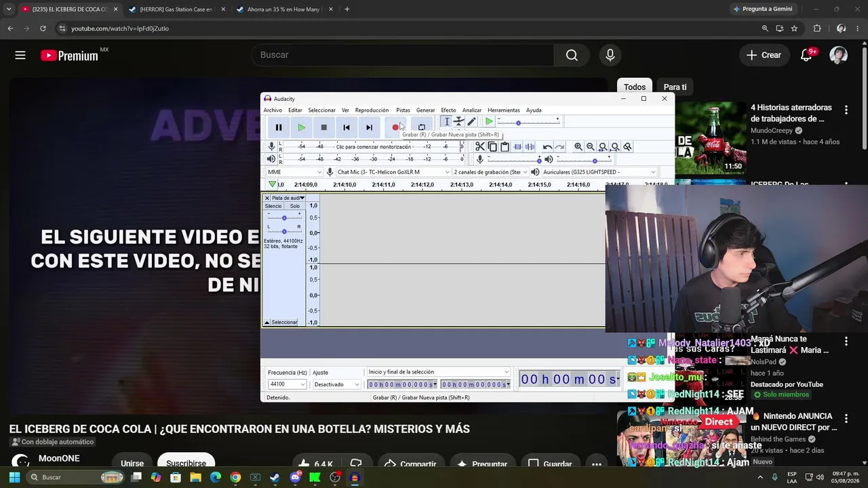868x488 pixels.
Task: Open the Herramientas menu
Action: [x=504, y=110]
